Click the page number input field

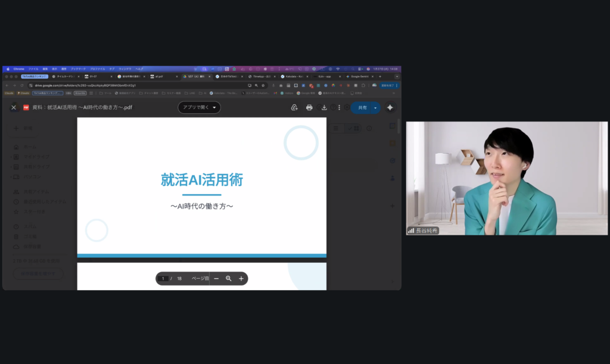tap(163, 278)
